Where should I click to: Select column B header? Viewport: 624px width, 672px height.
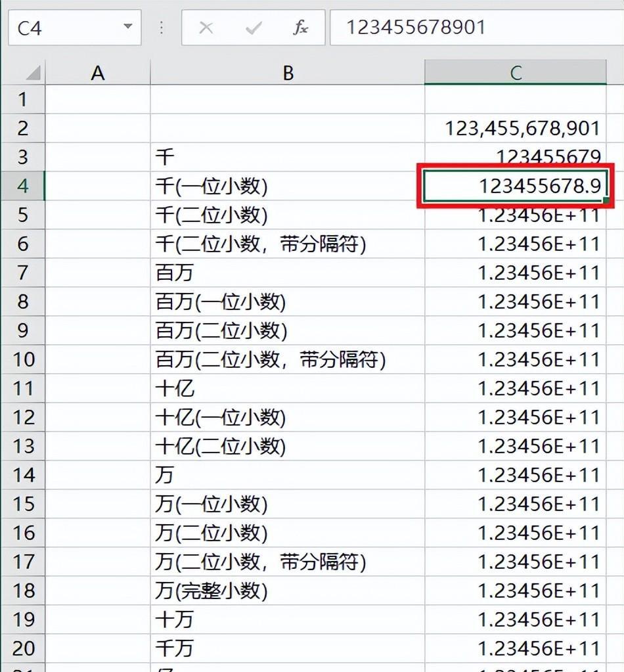[288, 72]
